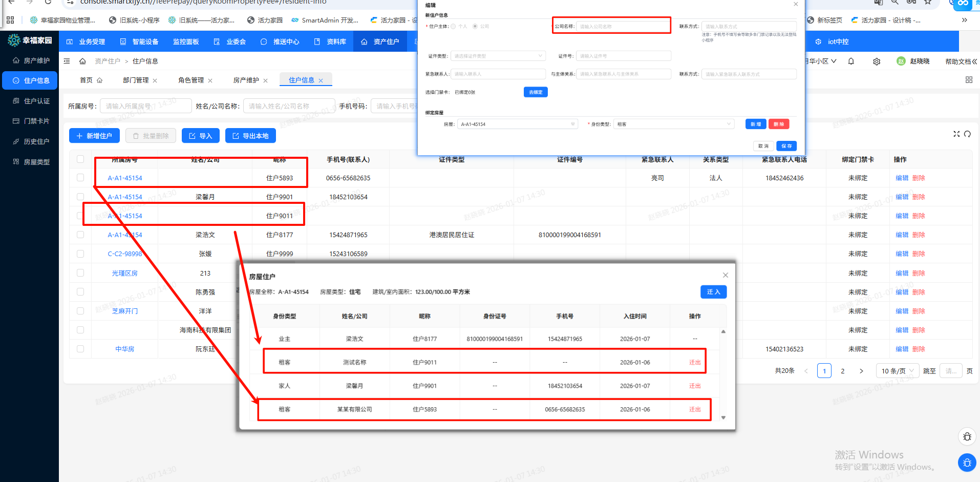Click the 导出本地 button
This screenshot has height=482, width=980.
250,136
